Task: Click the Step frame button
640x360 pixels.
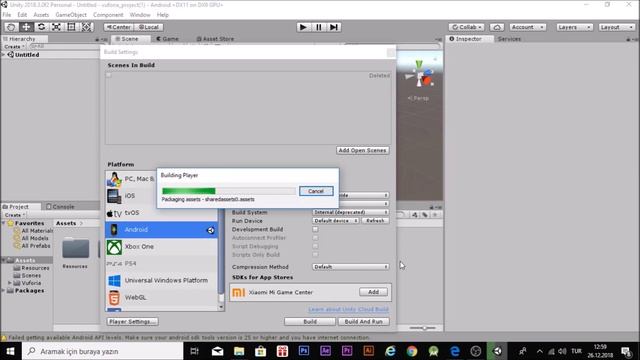Action: [333, 27]
